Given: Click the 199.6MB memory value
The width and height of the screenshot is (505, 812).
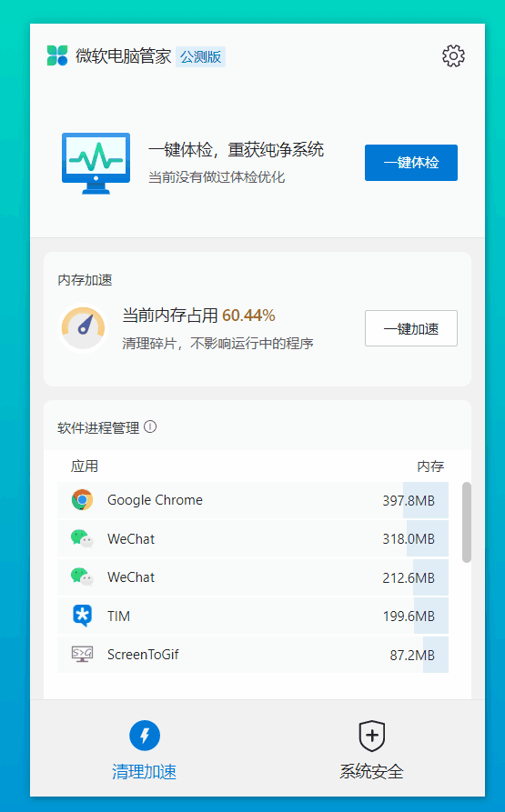Looking at the screenshot, I should pyautogui.click(x=409, y=617).
